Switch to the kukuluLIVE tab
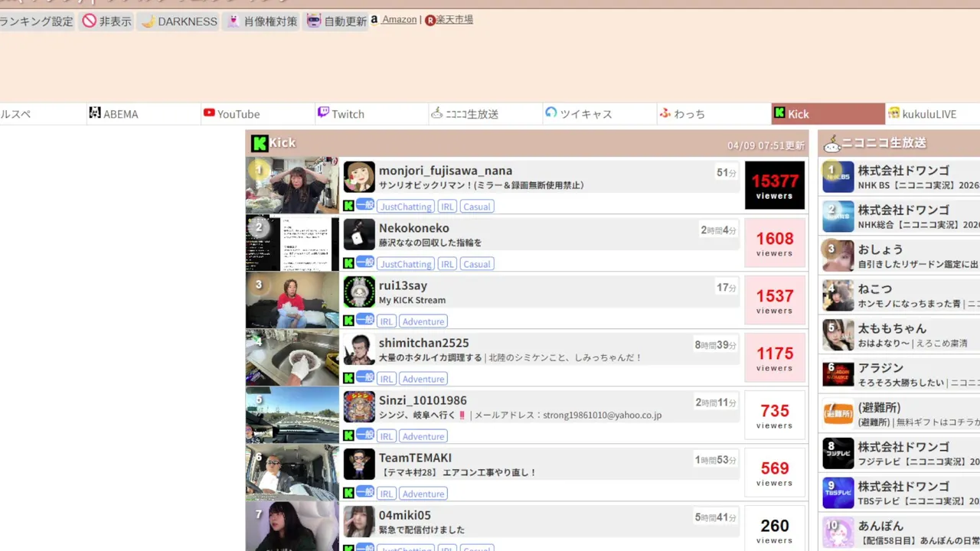The height and width of the screenshot is (551, 980). 933,114
